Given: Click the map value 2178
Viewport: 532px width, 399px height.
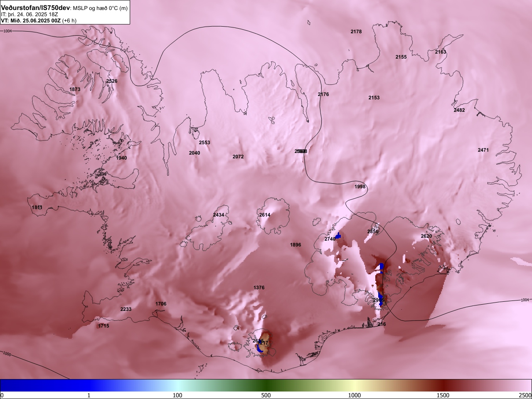Looking at the screenshot, I should tap(356, 32).
